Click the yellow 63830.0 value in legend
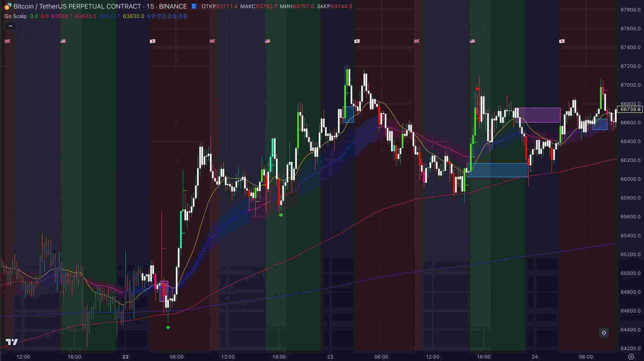Viewport: 644px width, 361px height. (134, 16)
